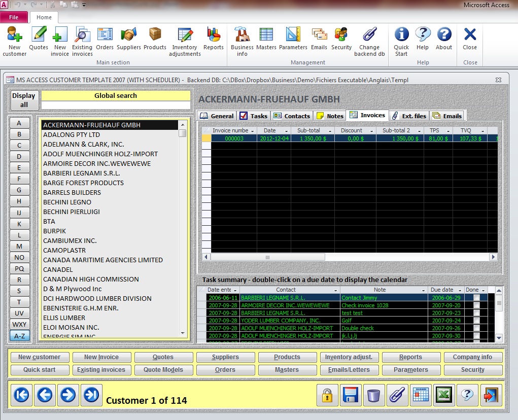Check Done for the Contact Jimmy task
The width and height of the screenshot is (518, 420).
(x=476, y=298)
